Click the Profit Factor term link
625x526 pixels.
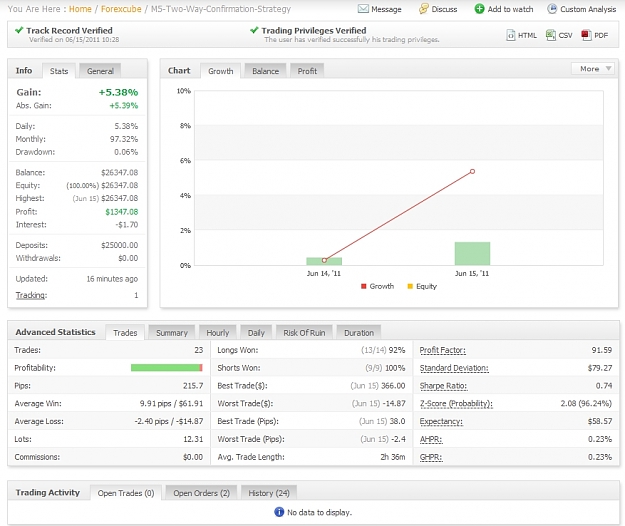pos(442,350)
